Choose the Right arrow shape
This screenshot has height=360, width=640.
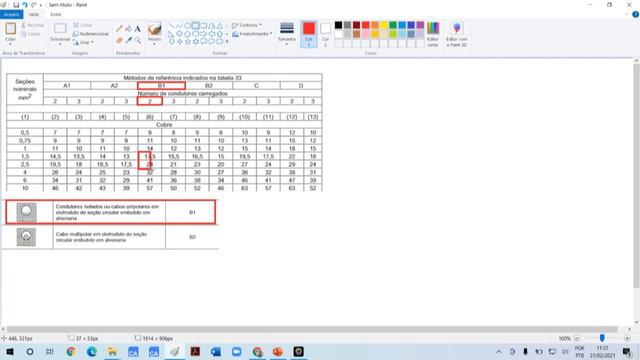(203, 33)
